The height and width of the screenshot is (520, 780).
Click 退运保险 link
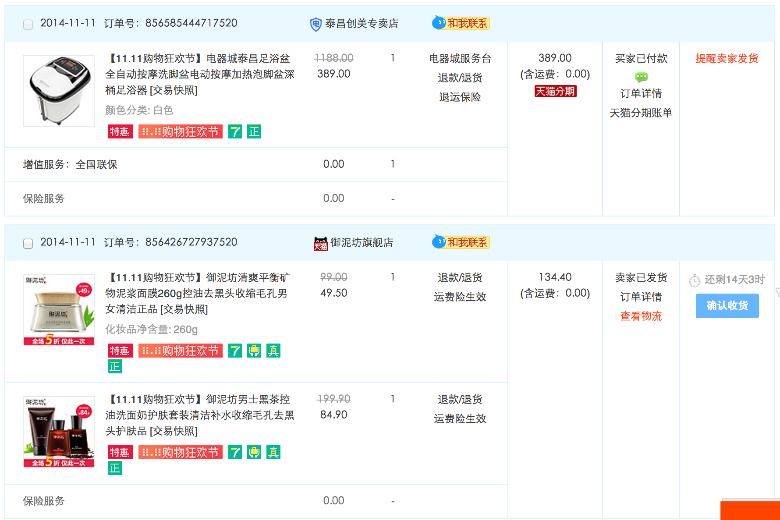[x=460, y=97]
